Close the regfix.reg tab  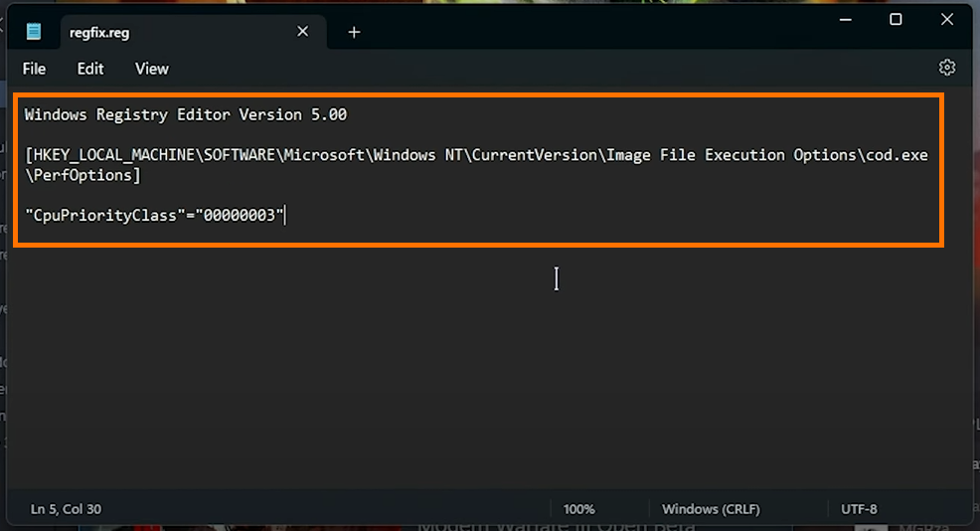pos(302,31)
